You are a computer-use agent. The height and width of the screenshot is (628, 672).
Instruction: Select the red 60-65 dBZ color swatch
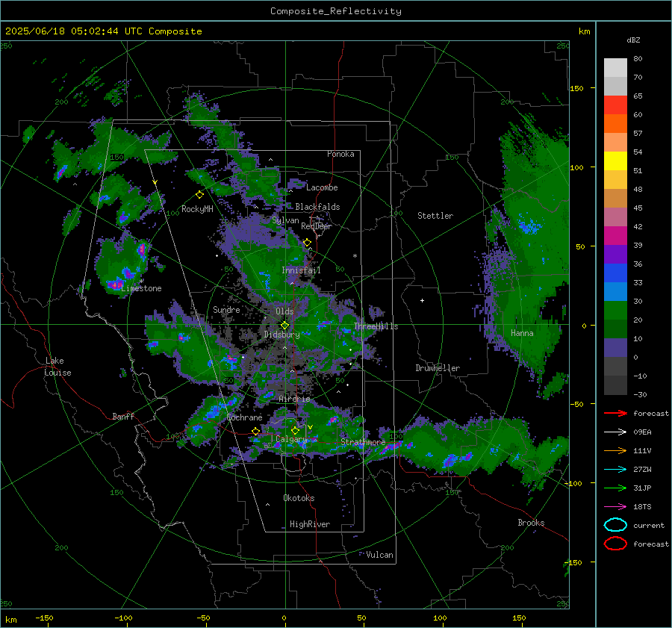point(615,105)
